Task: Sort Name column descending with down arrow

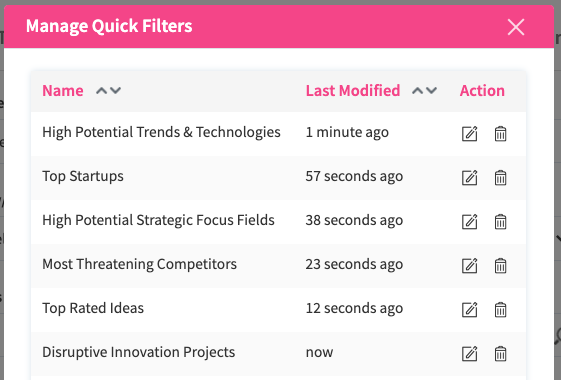Action: 116,91
